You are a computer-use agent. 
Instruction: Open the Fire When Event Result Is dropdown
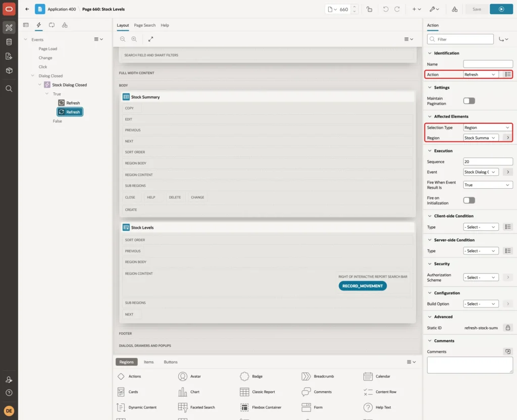pos(488,185)
